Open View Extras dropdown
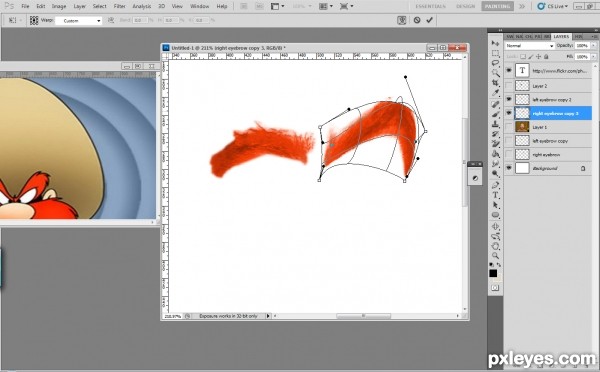The image size is (600, 372). pyautogui.click(x=277, y=6)
